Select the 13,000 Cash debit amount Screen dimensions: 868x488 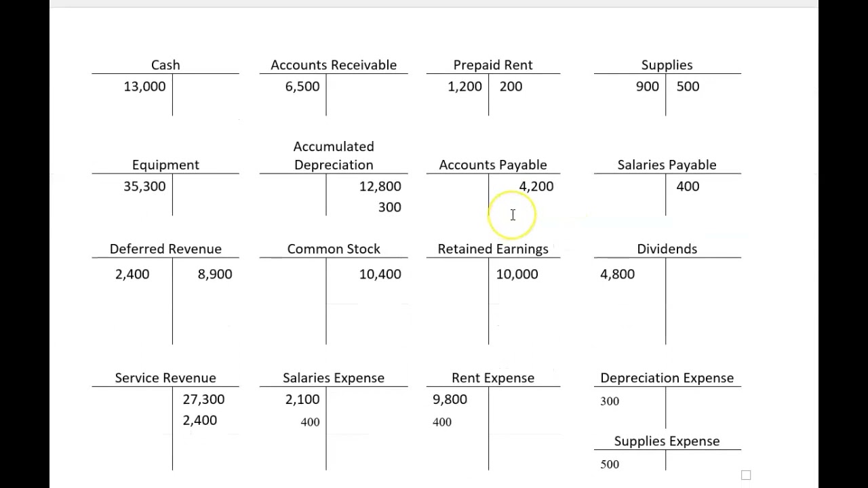click(144, 87)
